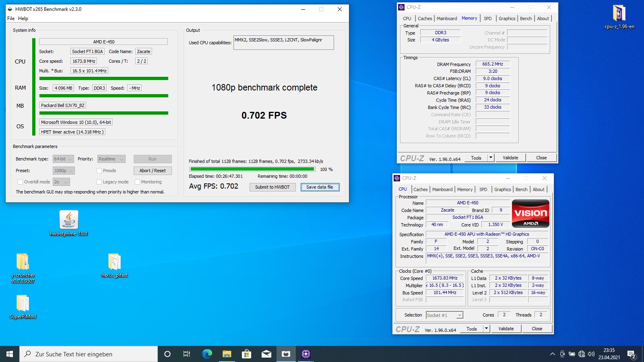
Task: Open the Tools dropdown arrow in lower CPU-Z
Action: tap(486, 329)
